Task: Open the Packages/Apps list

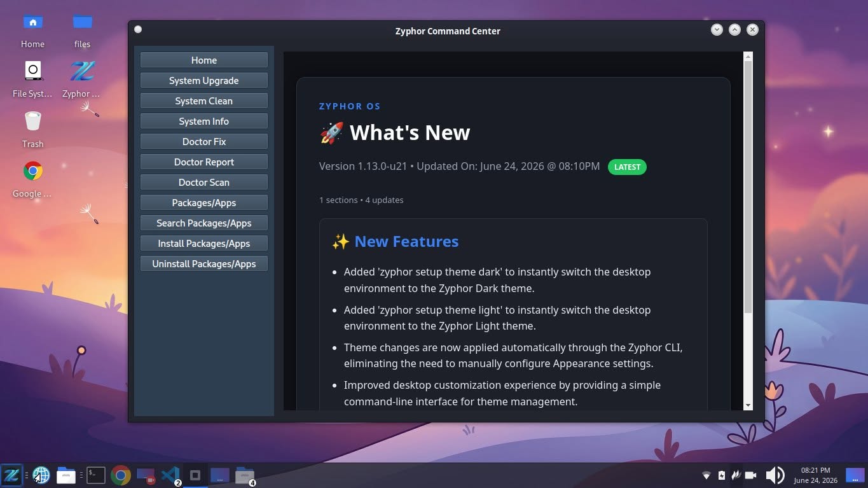Action: (204, 203)
